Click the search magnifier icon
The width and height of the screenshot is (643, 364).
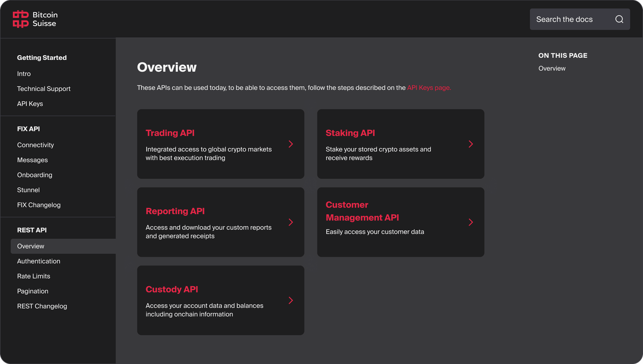(619, 19)
